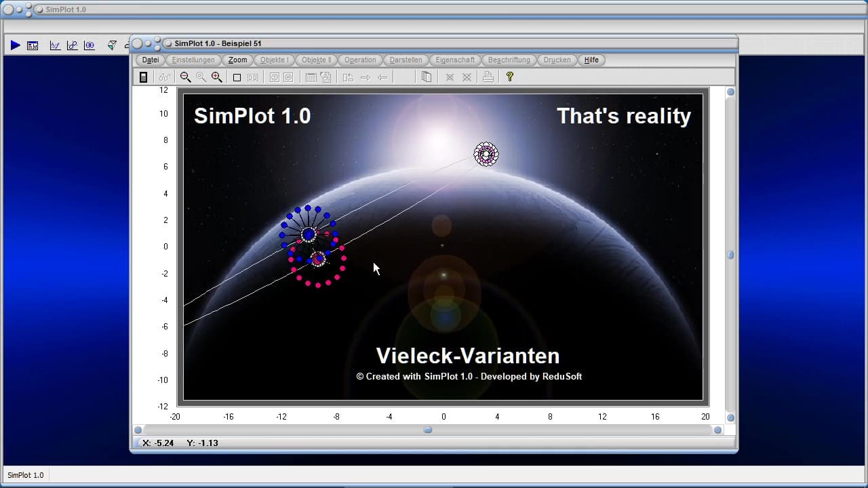Image resolution: width=868 pixels, height=488 pixels.
Task: Click the horizontal slider knob below the plot
Action: (428, 430)
